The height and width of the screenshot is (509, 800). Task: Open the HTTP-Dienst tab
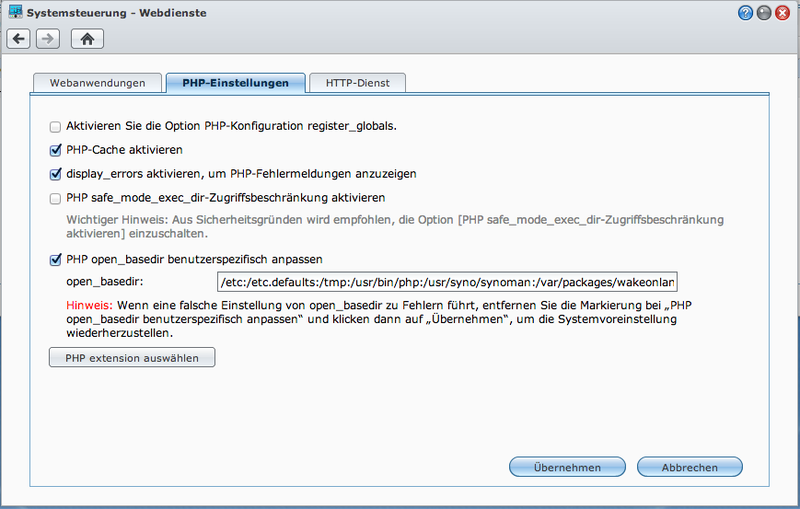(357, 83)
